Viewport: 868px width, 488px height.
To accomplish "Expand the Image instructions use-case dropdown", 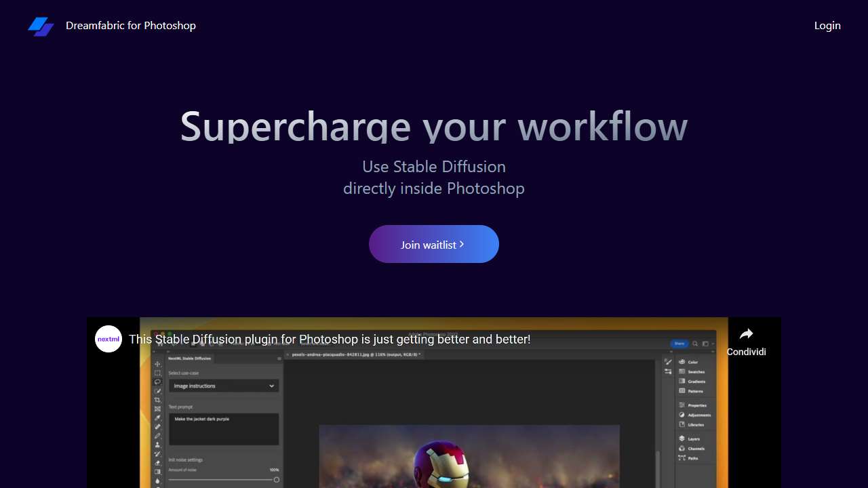I will [224, 386].
